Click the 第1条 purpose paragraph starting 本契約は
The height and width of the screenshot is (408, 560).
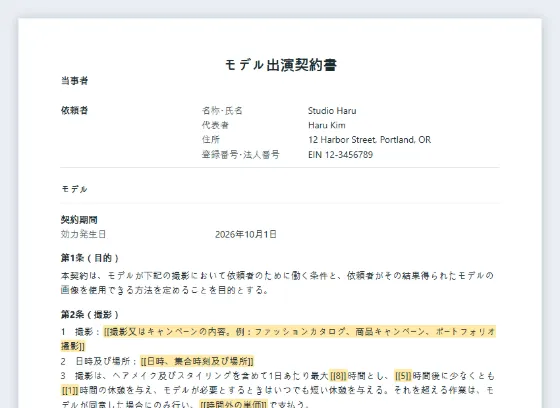point(277,283)
